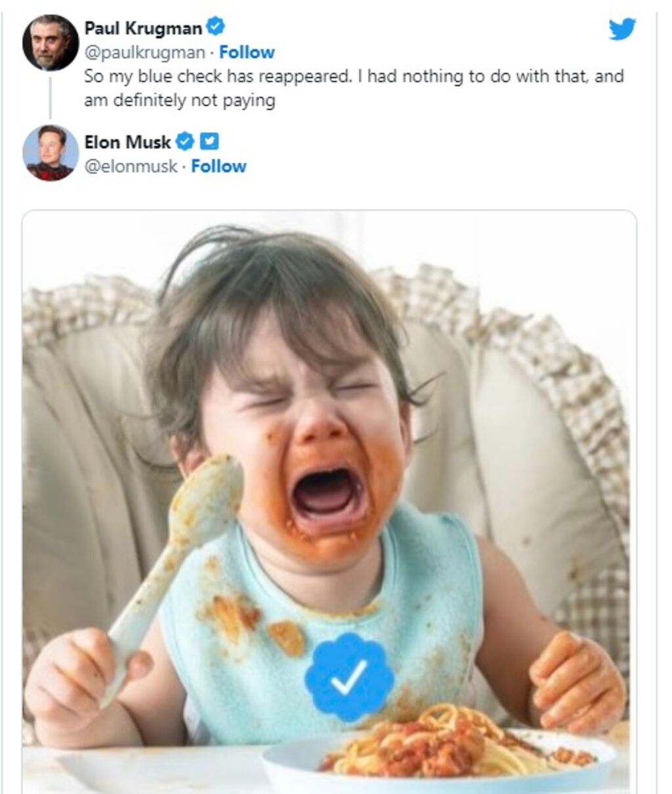Click Paul Krugman's blue verified badge
This screenshot has width=672, height=794.
click(x=216, y=28)
